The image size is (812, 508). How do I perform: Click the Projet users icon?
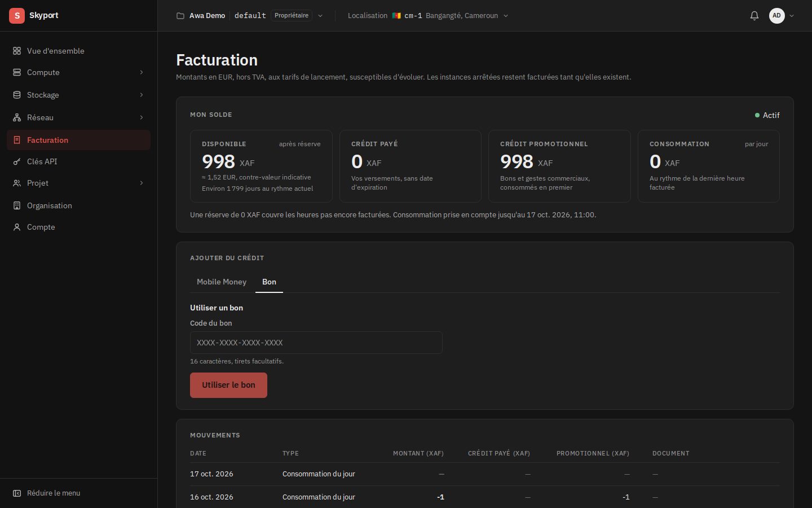coord(17,183)
